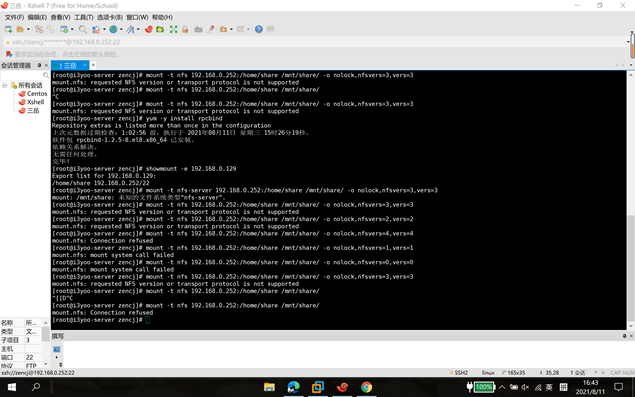Toggle full screen with green arrows icon
This screenshot has height=397, width=635.
[x=173, y=29]
